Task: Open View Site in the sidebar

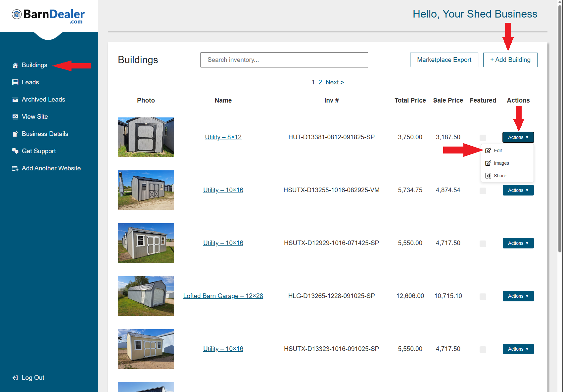Action: (35, 117)
